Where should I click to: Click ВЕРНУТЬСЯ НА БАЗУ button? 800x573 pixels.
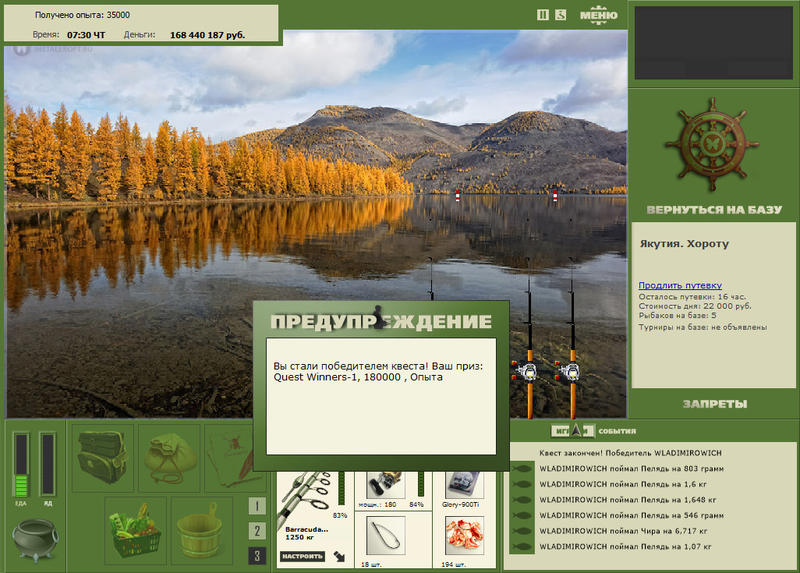pyautogui.click(x=714, y=210)
